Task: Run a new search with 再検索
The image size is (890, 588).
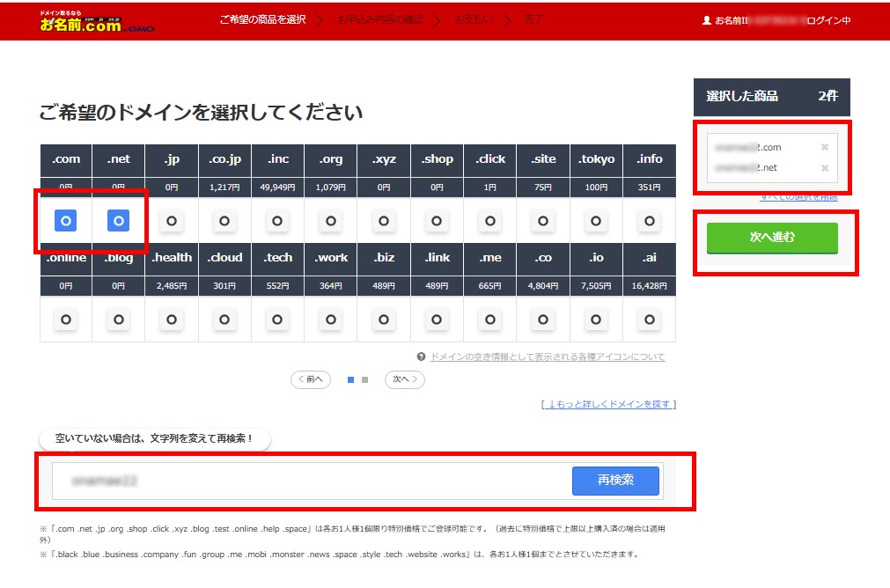Action: click(x=614, y=481)
